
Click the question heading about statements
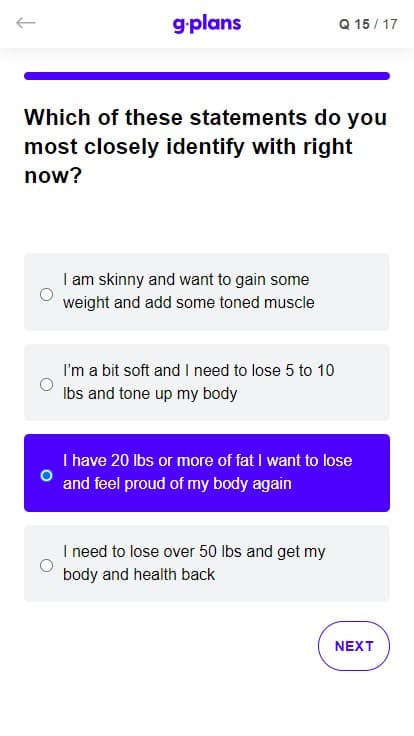pyautogui.click(x=206, y=146)
